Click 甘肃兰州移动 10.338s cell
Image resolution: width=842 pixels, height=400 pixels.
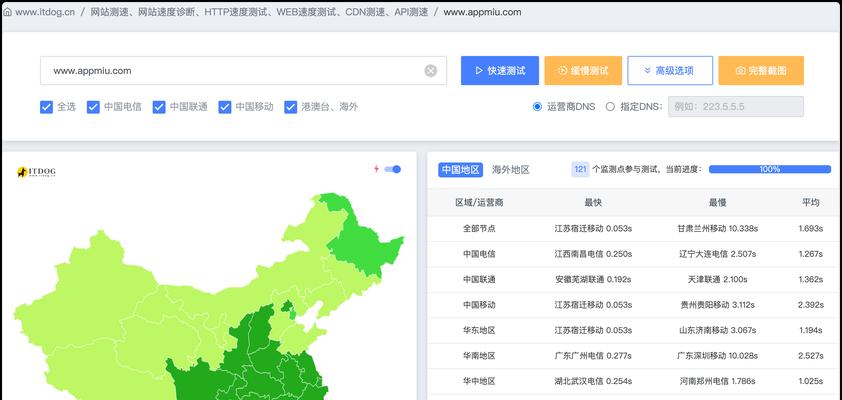717,228
